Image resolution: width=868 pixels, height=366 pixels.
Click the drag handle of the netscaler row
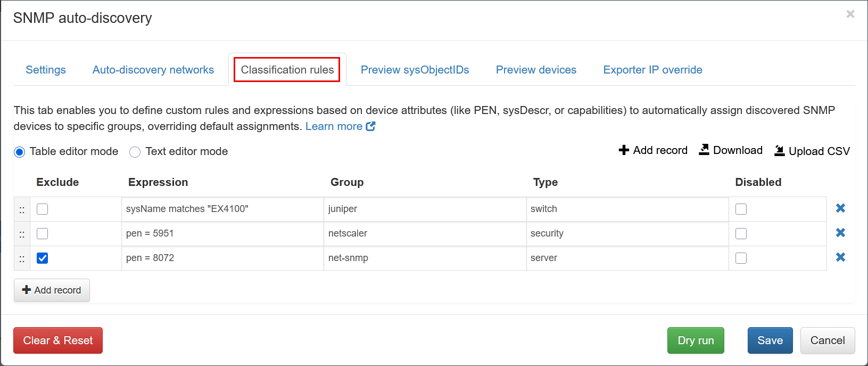pyautogui.click(x=22, y=234)
